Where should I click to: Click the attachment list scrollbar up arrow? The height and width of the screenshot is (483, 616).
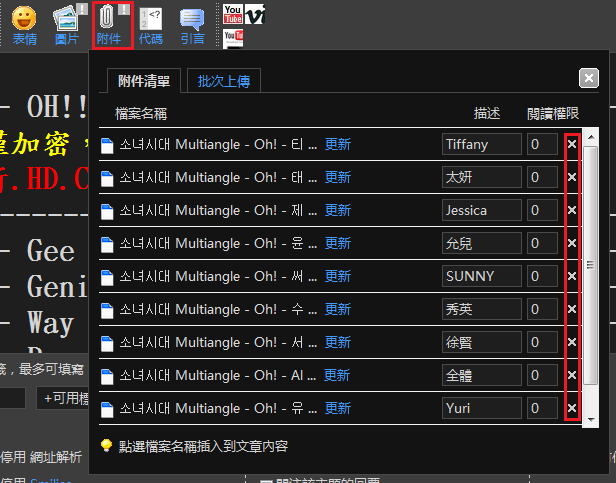tap(591, 137)
